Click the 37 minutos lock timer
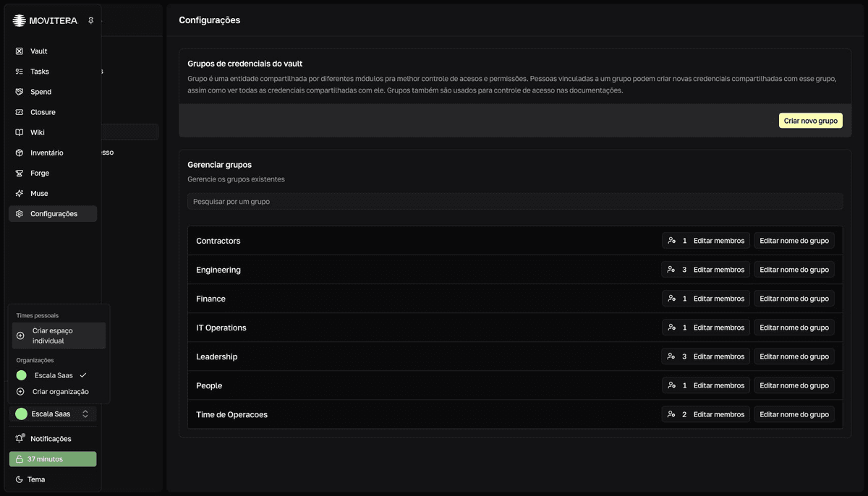 (53, 459)
